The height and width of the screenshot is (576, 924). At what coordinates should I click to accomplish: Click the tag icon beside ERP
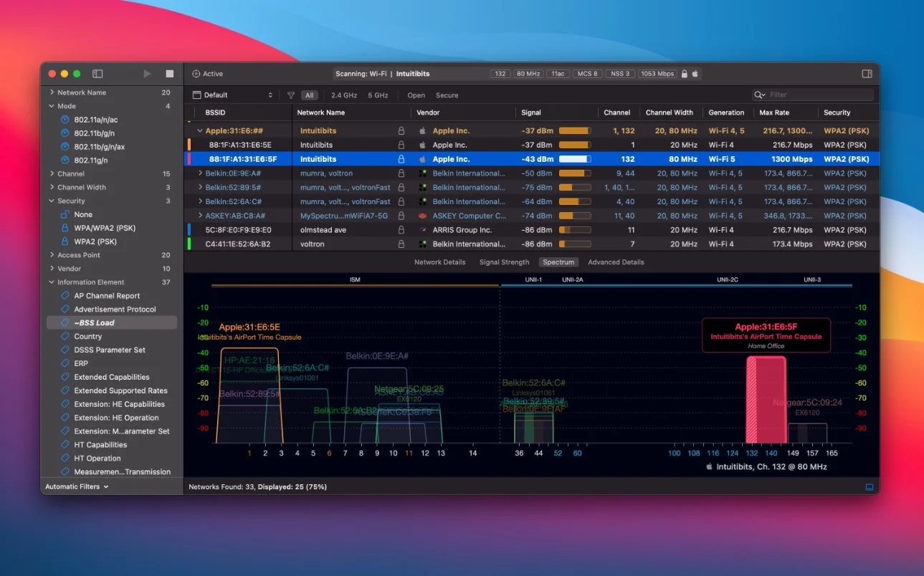pos(65,363)
